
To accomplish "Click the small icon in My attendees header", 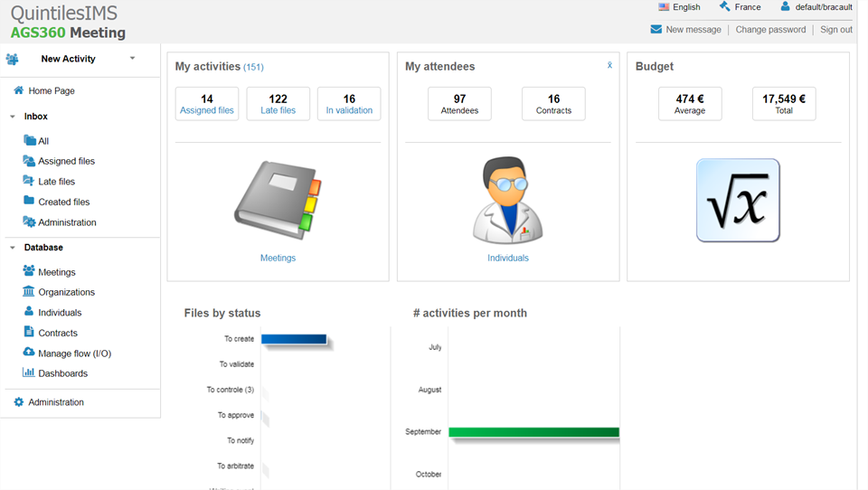I will tap(609, 65).
